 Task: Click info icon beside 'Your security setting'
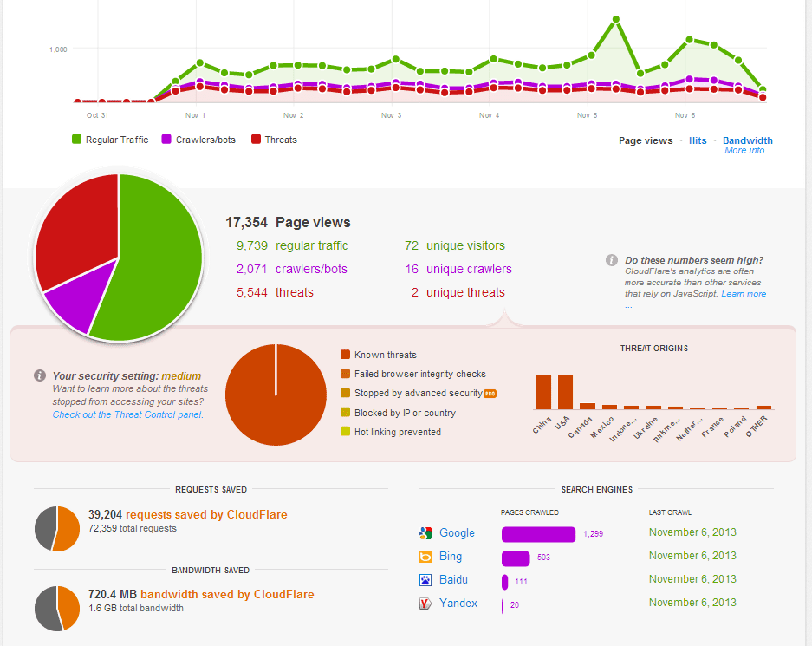point(40,375)
